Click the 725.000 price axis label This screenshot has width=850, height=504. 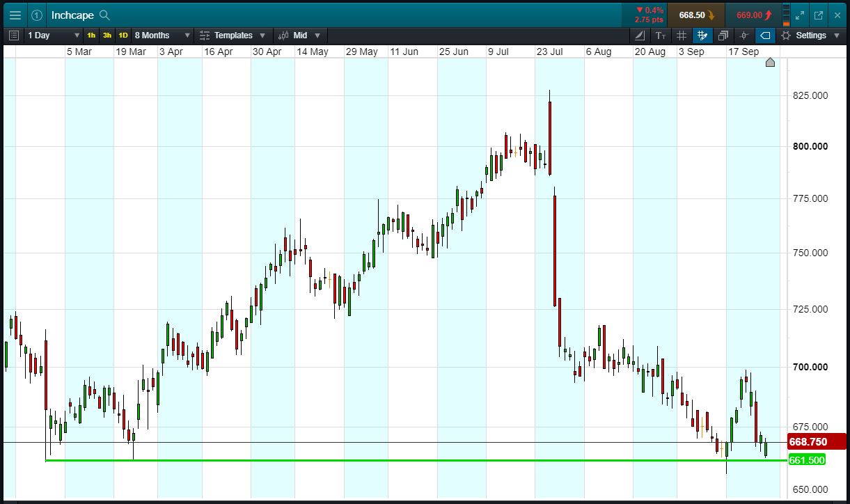click(810, 308)
